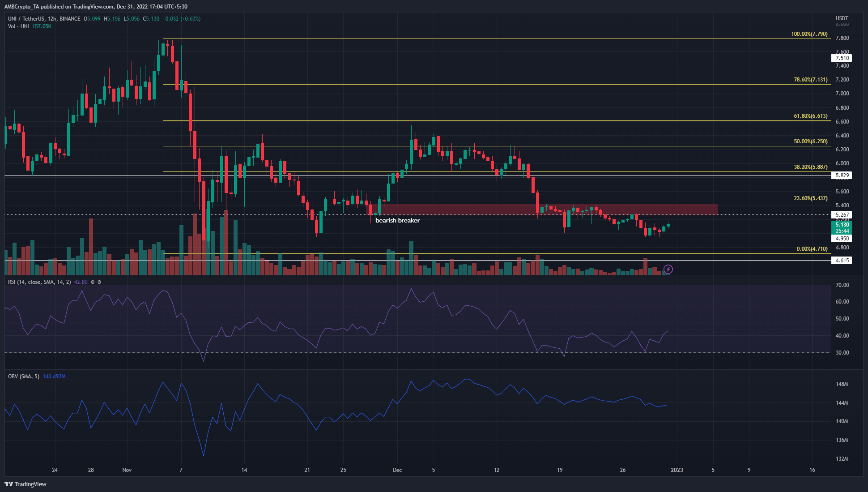Click the current price 5.130 countdown label
Screen dimensions: 868x492
(x=842, y=228)
